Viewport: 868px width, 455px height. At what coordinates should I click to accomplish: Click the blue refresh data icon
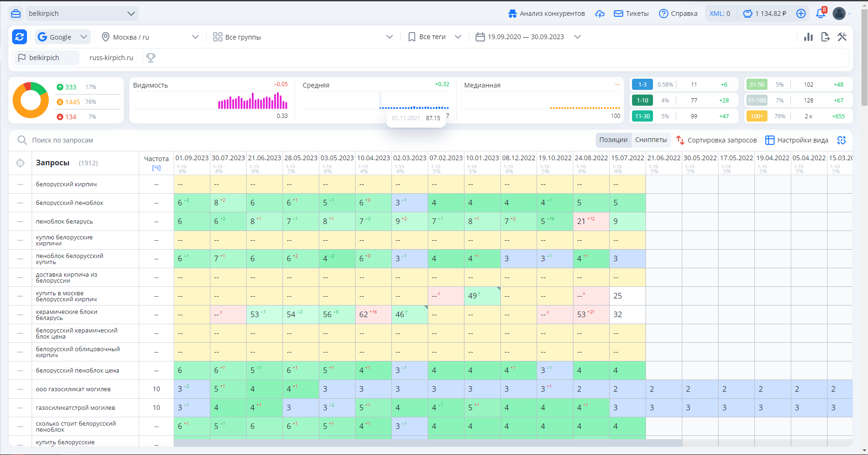[20, 37]
